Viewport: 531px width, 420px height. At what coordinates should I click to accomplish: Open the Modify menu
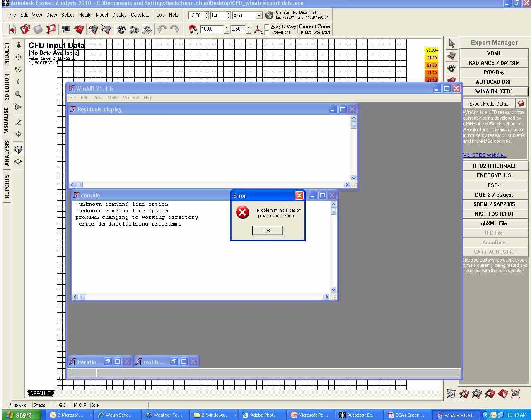[x=84, y=15]
